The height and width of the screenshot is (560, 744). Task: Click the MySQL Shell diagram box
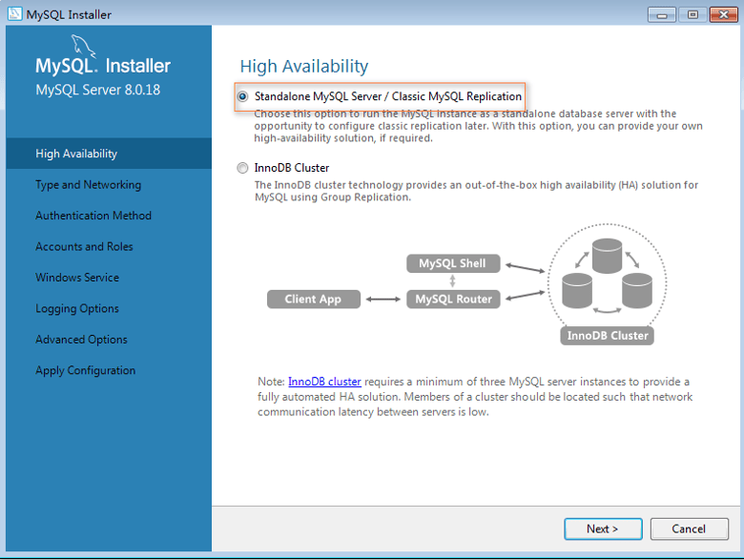pyautogui.click(x=453, y=263)
